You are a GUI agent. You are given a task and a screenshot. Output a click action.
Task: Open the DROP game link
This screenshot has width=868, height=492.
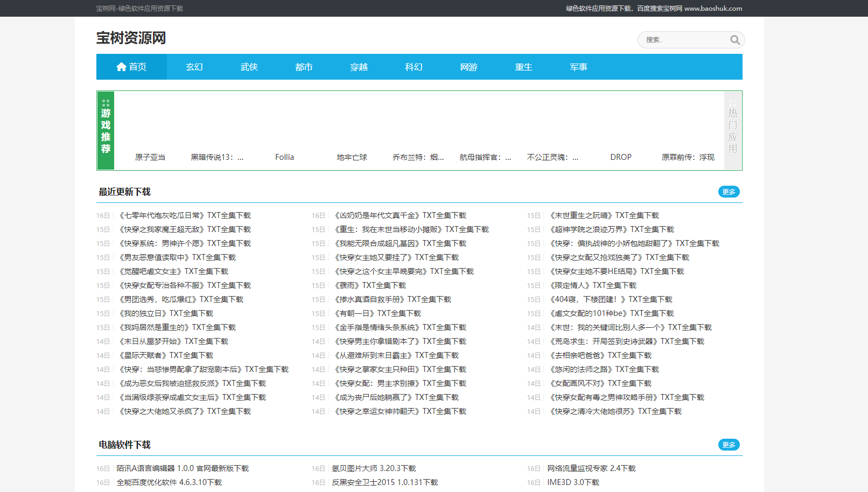coord(621,157)
